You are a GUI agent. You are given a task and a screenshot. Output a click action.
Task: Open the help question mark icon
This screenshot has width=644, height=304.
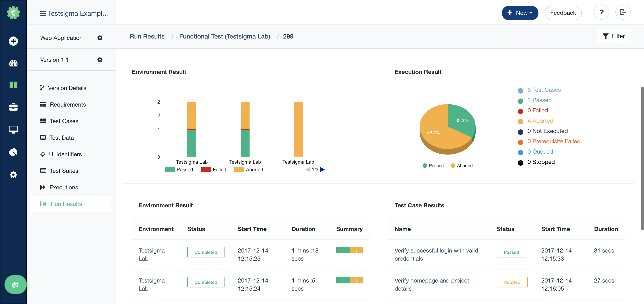[602, 12]
